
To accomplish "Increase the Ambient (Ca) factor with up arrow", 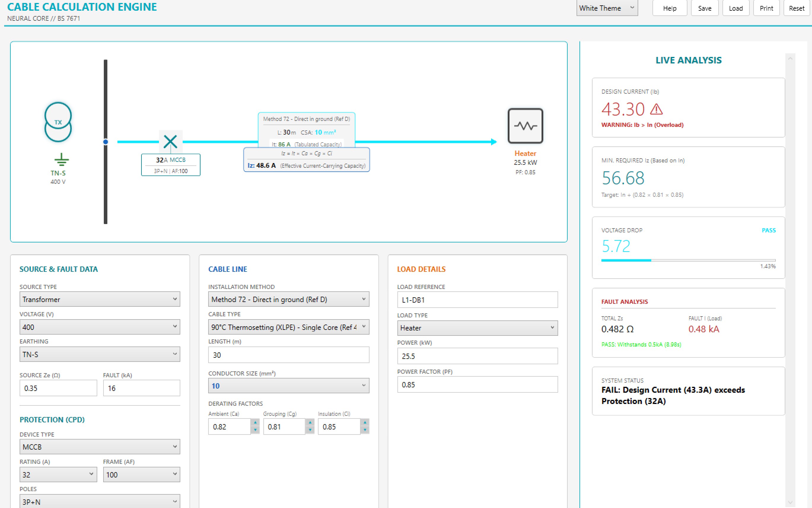I will pos(255,422).
